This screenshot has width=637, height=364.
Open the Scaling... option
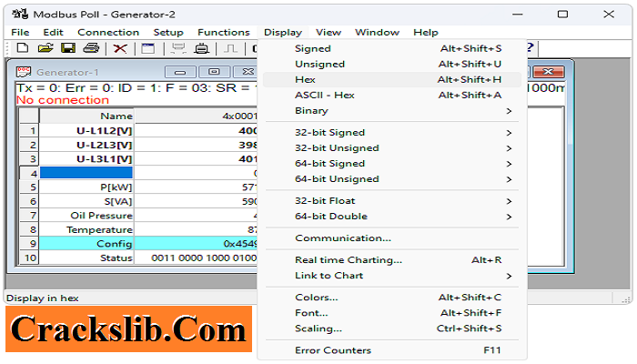pos(392,329)
